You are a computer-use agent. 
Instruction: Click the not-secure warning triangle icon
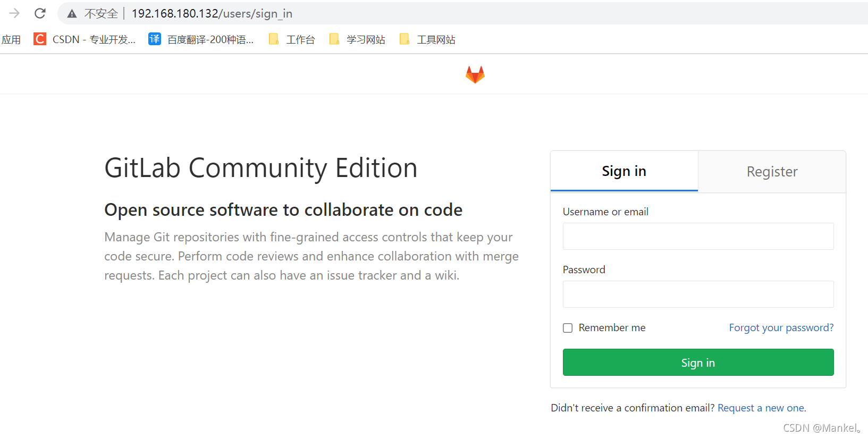(x=72, y=14)
